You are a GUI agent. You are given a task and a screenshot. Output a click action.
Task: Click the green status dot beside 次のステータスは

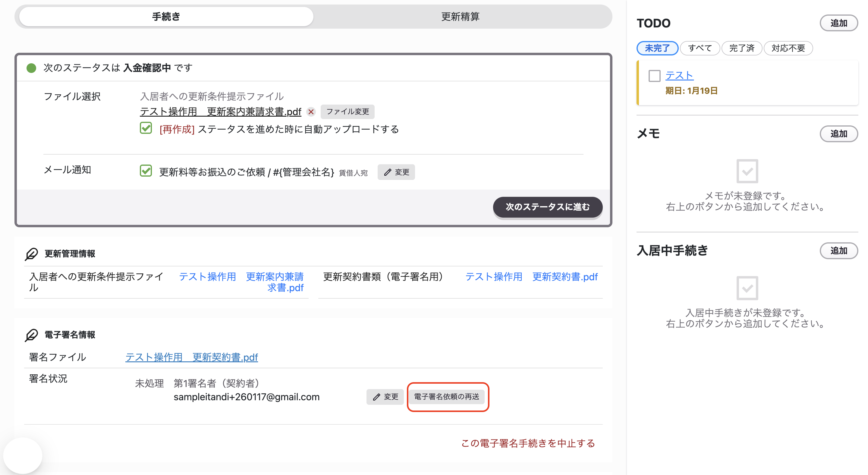(31, 68)
